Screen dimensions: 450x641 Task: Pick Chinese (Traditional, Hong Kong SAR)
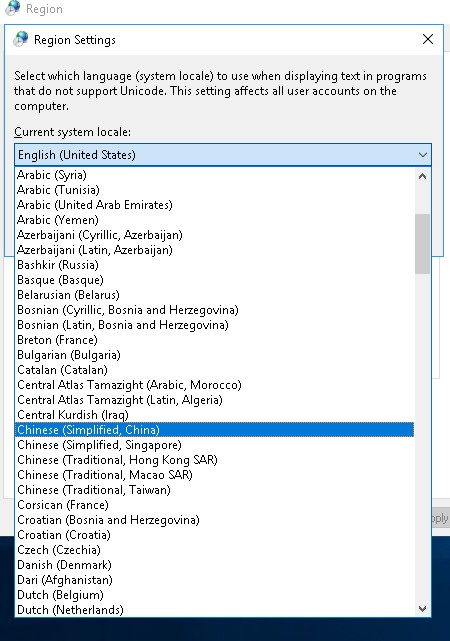[x=215, y=460]
